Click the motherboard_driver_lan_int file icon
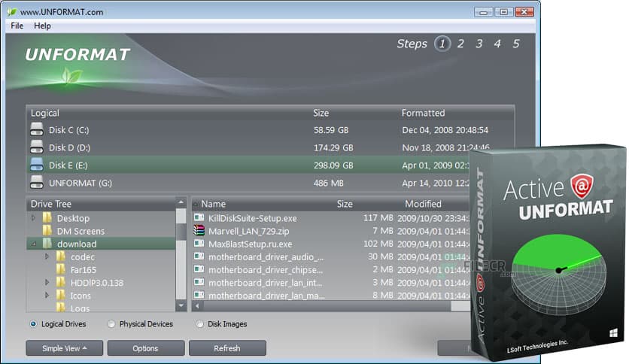Image resolution: width=629 pixels, height=364 pixels. (x=199, y=282)
